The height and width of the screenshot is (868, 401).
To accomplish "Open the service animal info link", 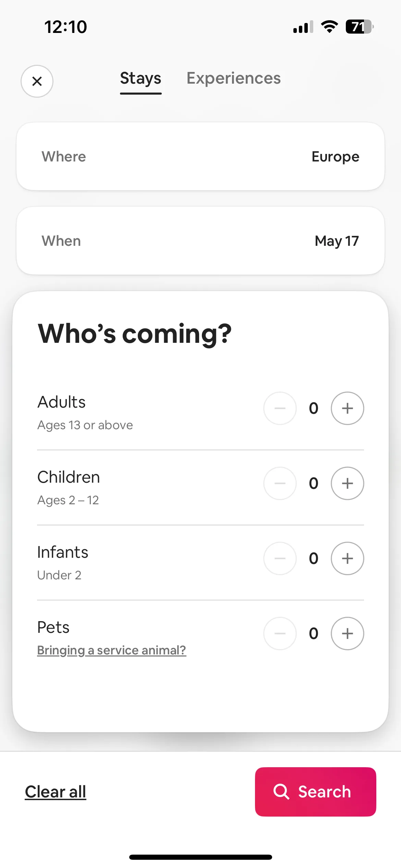I will pyautogui.click(x=111, y=650).
